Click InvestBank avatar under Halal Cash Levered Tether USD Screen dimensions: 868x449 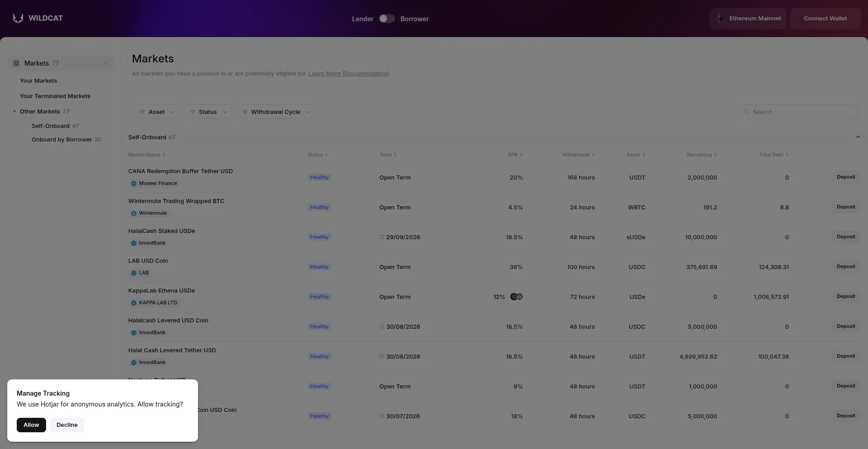(134, 363)
